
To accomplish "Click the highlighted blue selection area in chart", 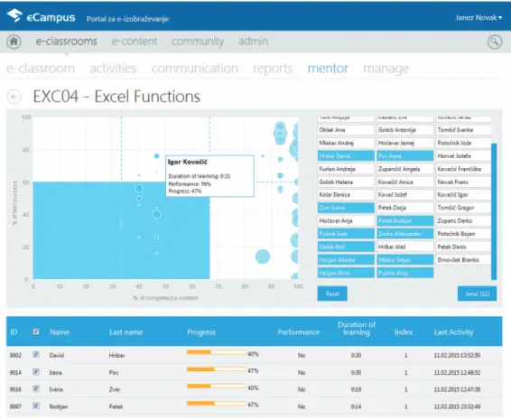I will [121, 230].
